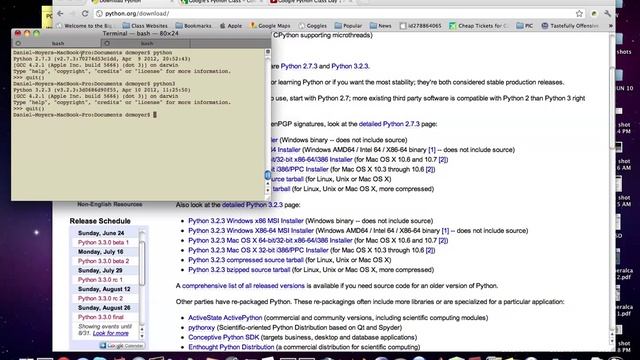Open the Python 3.2.3 link in the intro
Viewport: 640px width, 360px height.
click(350, 66)
